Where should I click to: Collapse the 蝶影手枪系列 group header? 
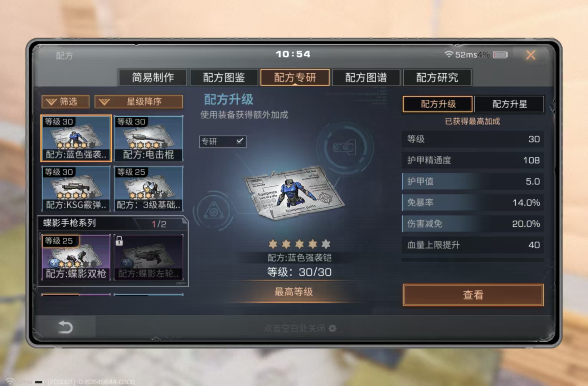tap(112, 223)
